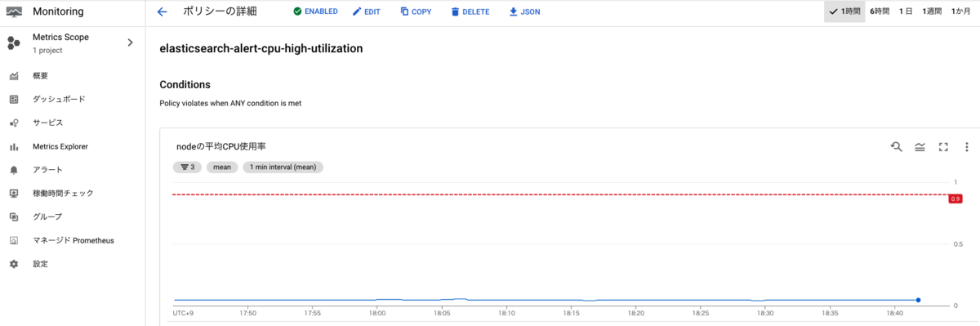
Task: Toggle the chart legend icon
Action: [920, 146]
